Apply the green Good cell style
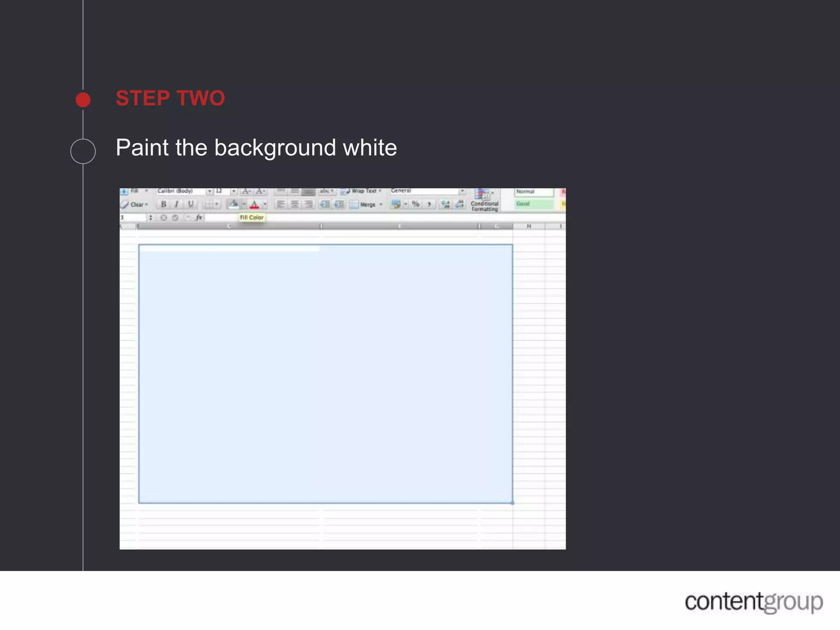Viewport: 840px width, 630px height. pos(534,204)
